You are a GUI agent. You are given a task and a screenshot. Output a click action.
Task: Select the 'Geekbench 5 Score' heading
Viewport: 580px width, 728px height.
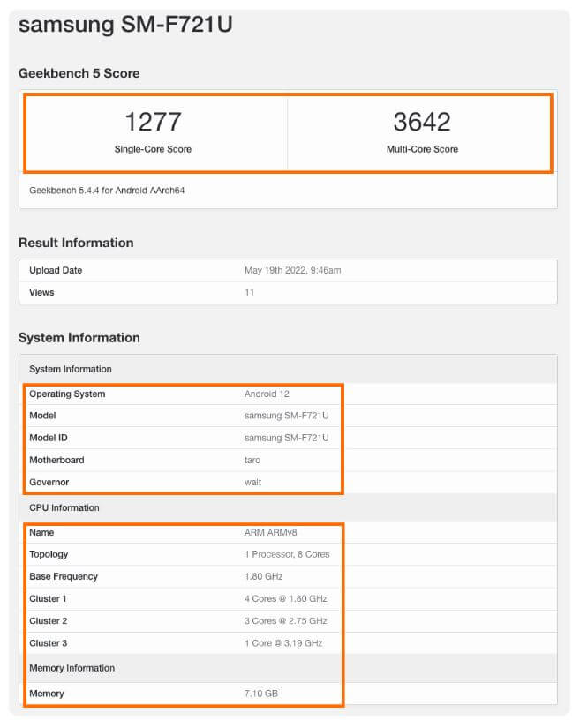point(79,73)
